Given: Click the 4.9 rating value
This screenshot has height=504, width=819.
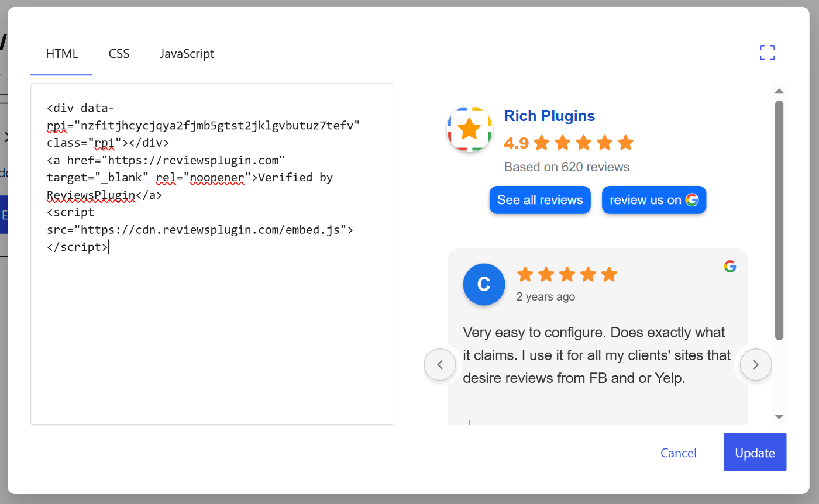Looking at the screenshot, I should (517, 143).
